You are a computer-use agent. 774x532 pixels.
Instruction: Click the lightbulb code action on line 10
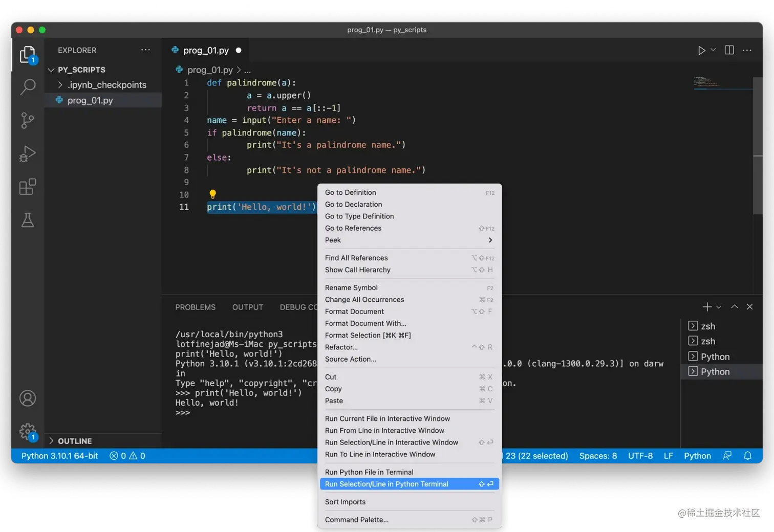(213, 194)
